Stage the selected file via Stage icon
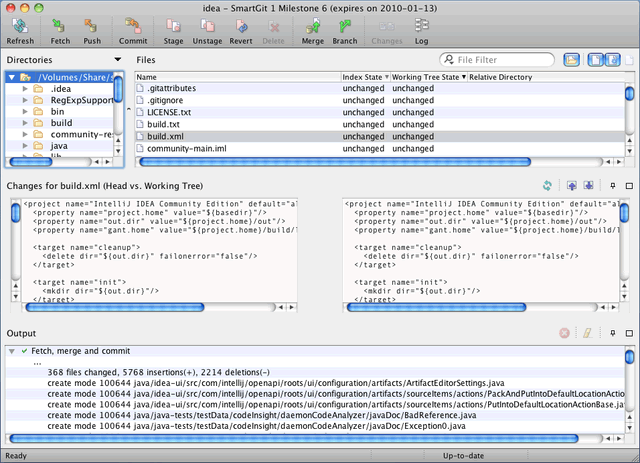640x463 pixels. click(x=173, y=26)
